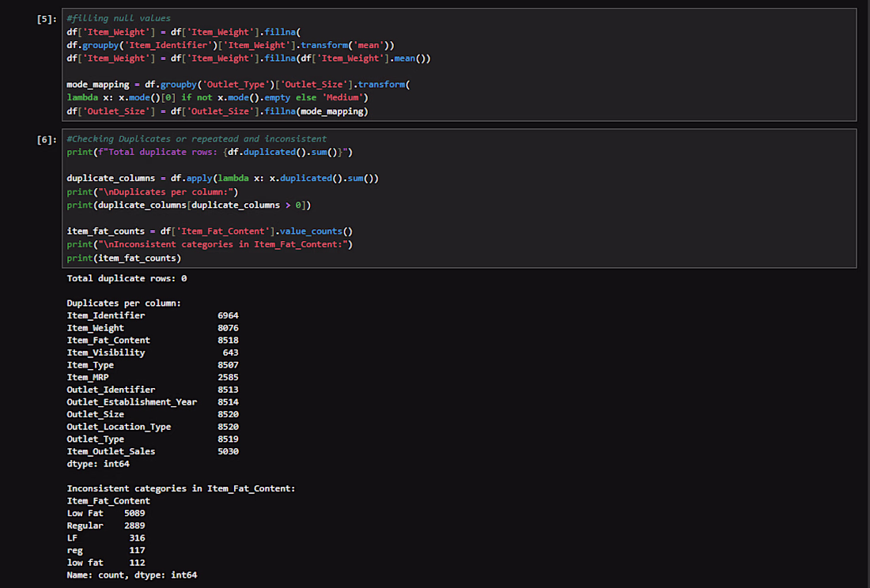Click the Item_Visibility 643 output row

(153, 352)
